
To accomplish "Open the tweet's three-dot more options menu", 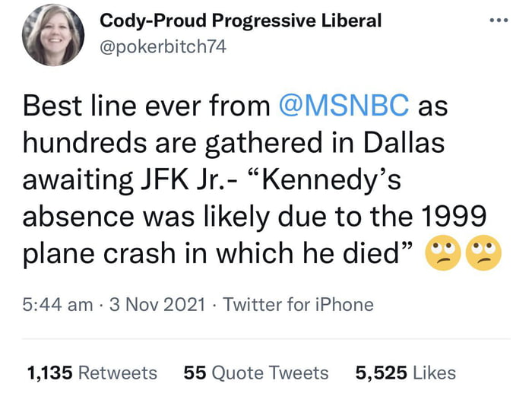I will (498, 17).
